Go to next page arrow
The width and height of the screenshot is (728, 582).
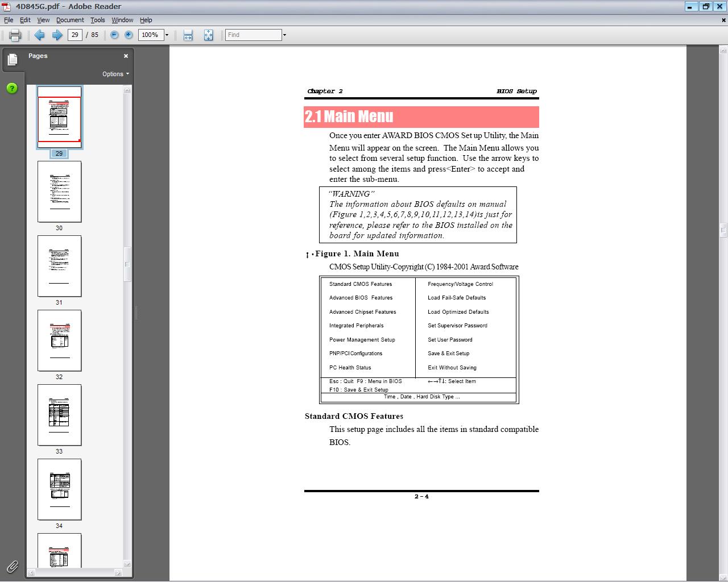click(57, 35)
